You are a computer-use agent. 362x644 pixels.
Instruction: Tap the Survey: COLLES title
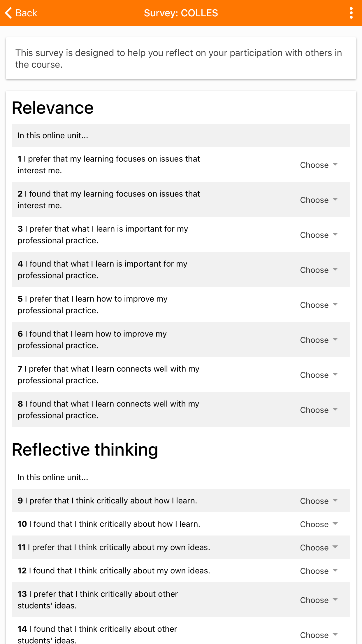pyautogui.click(x=181, y=13)
